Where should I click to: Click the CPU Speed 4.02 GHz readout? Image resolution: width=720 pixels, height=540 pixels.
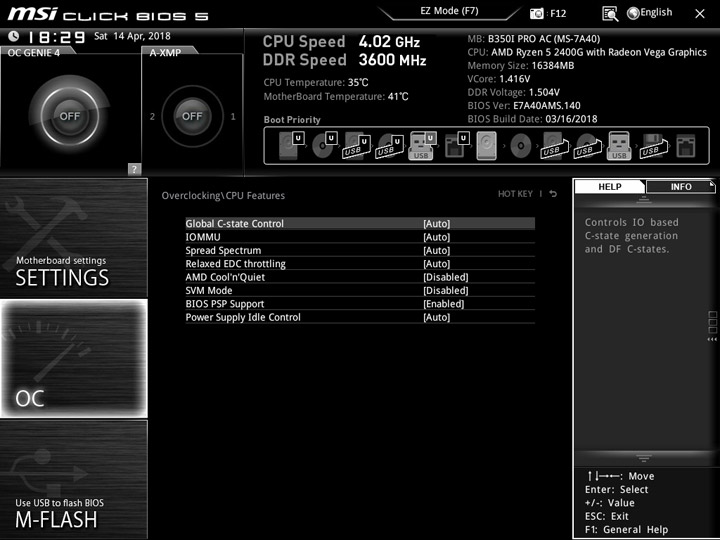tap(341, 42)
